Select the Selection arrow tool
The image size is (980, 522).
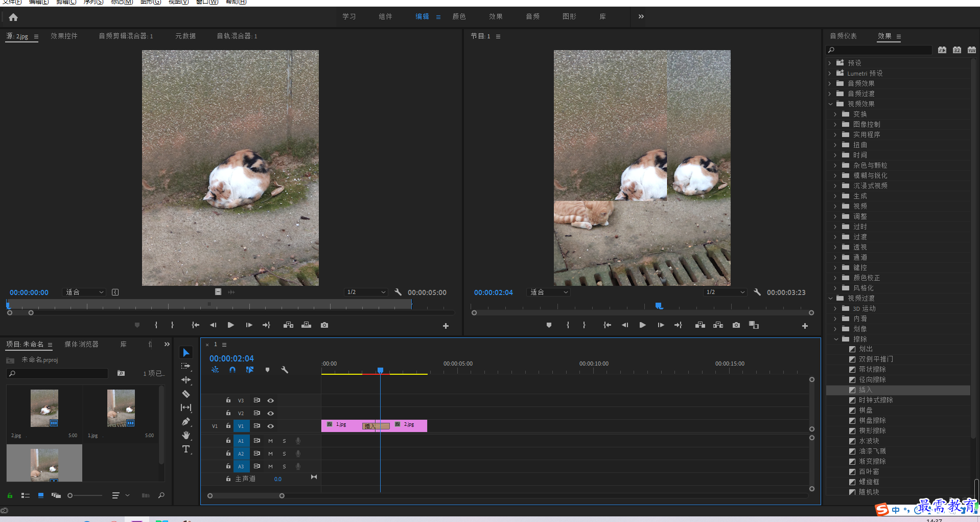[186, 353]
